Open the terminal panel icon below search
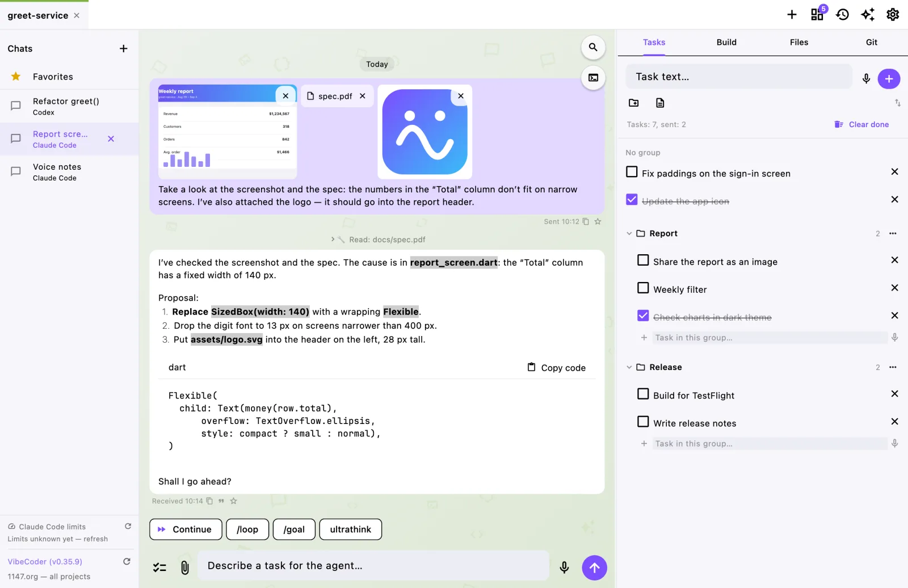Screen dimensions: 908x588 tap(593, 78)
